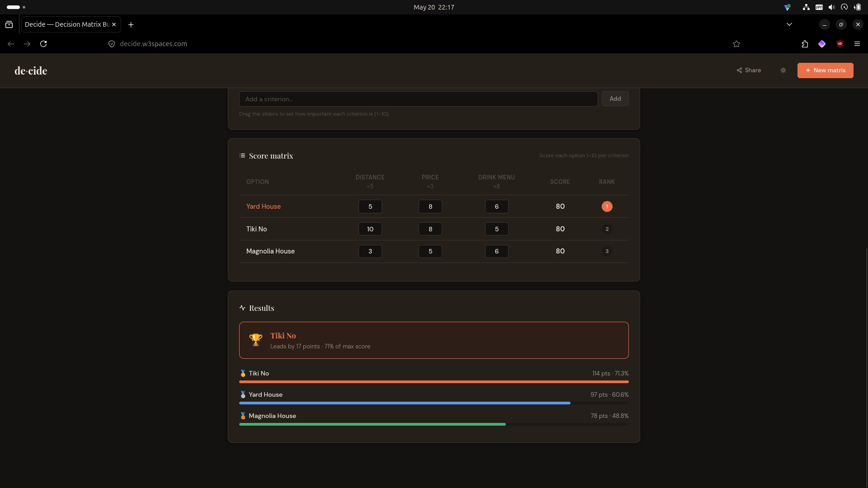
Task: Focus the Add a criterion field
Action: (418, 99)
